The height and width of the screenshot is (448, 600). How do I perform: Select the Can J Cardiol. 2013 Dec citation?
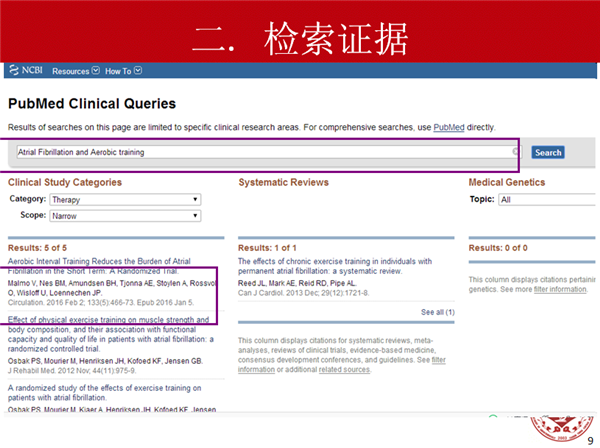303,293
